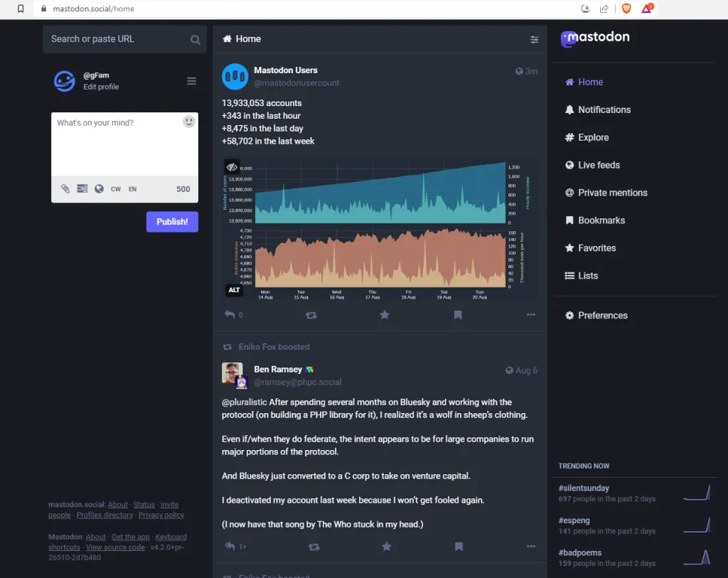Bookmark the Mastodon Users post
Viewport: 728px width, 578px height.
tap(458, 315)
